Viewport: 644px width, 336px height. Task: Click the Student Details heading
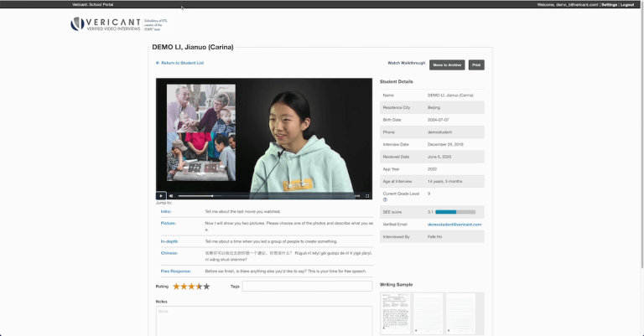pos(397,81)
